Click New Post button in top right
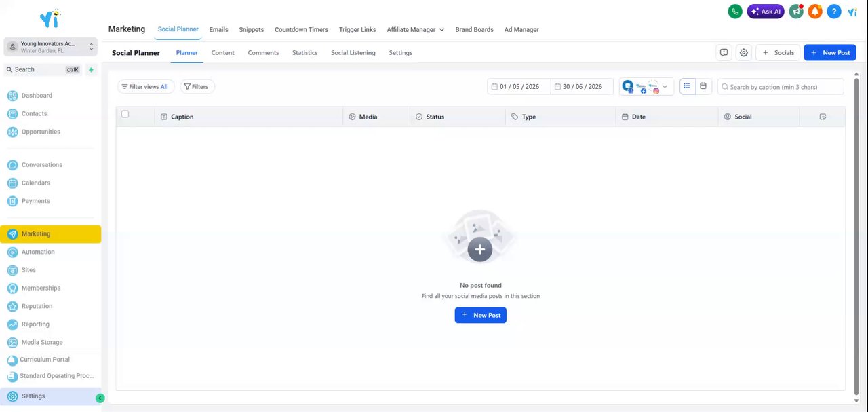The width and height of the screenshot is (868, 412). [x=830, y=52]
